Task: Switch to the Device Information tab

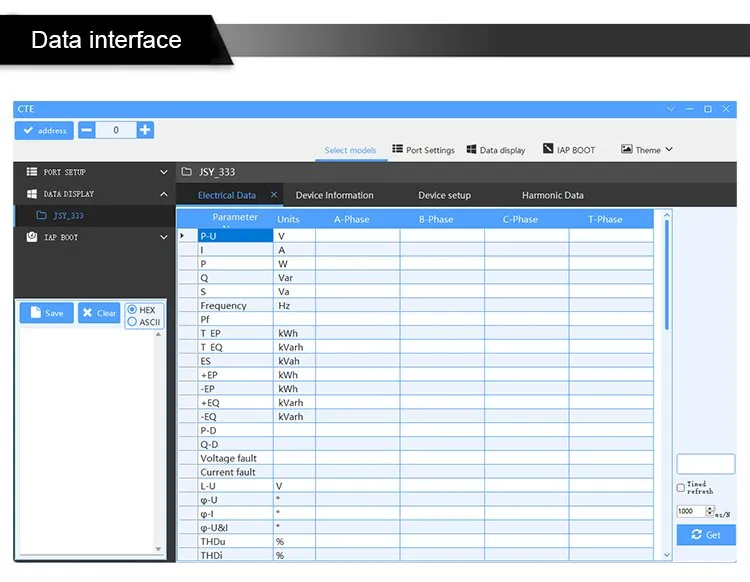Action: pos(334,195)
